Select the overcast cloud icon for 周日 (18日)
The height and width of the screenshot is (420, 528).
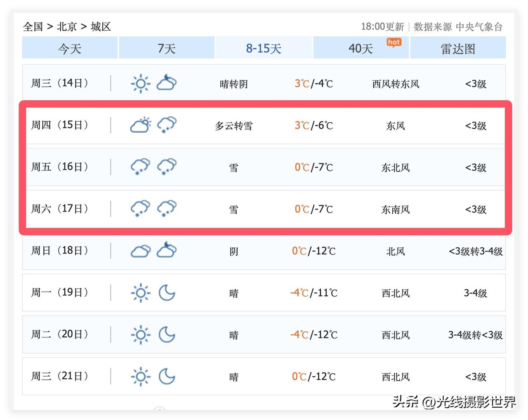coord(140,251)
